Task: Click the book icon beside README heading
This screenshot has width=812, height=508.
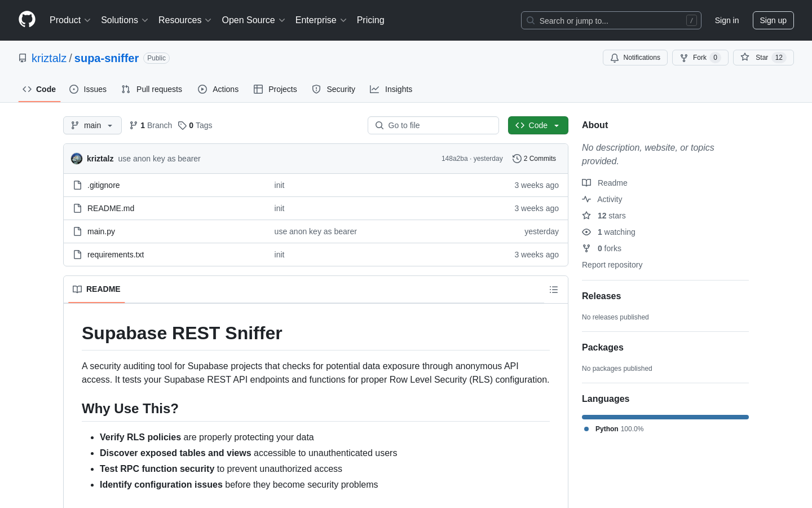Action: point(77,289)
